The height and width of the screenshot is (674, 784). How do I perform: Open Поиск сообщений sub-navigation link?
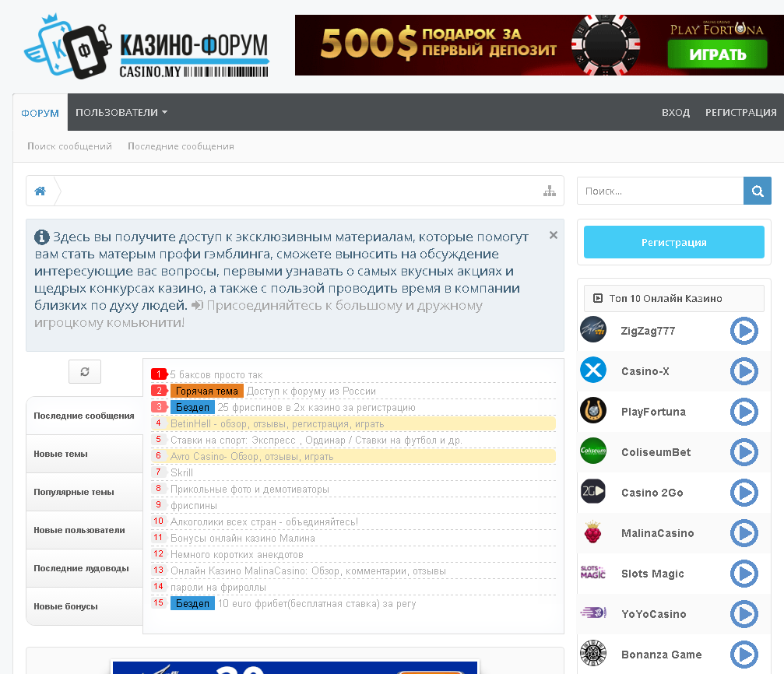point(69,146)
